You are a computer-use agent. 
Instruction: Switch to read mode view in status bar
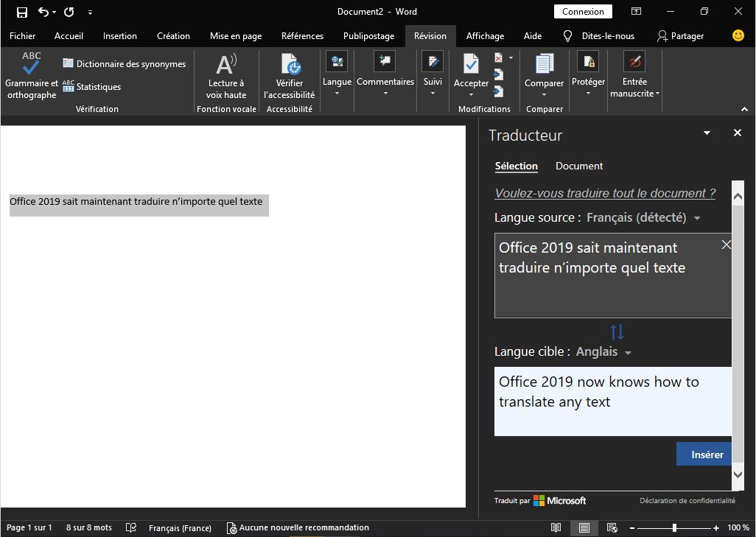pyautogui.click(x=556, y=528)
